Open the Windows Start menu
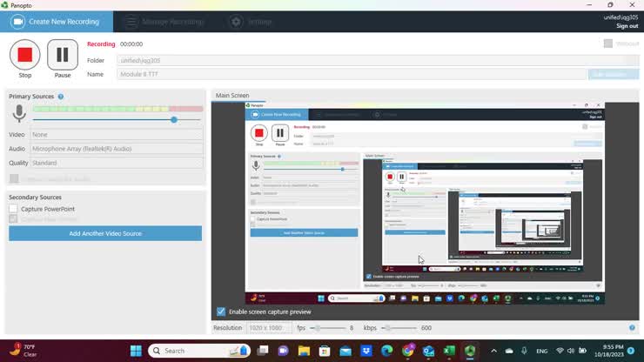Image resolution: width=644 pixels, height=362 pixels. (136, 351)
